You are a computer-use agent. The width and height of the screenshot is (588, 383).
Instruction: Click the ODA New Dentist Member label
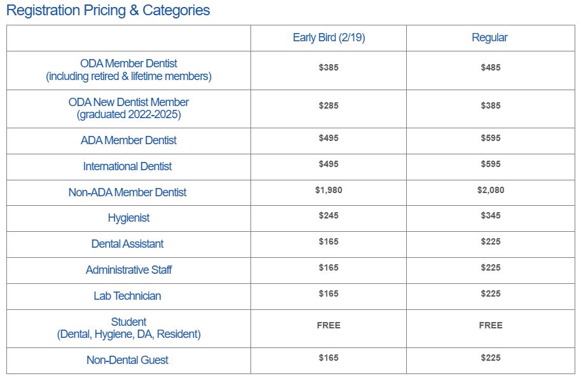click(x=128, y=102)
